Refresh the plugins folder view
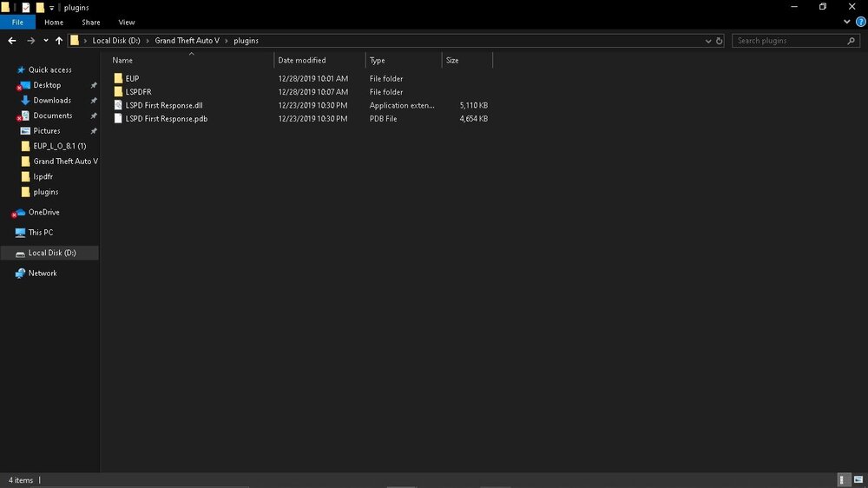The image size is (868, 488). point(719,41)
